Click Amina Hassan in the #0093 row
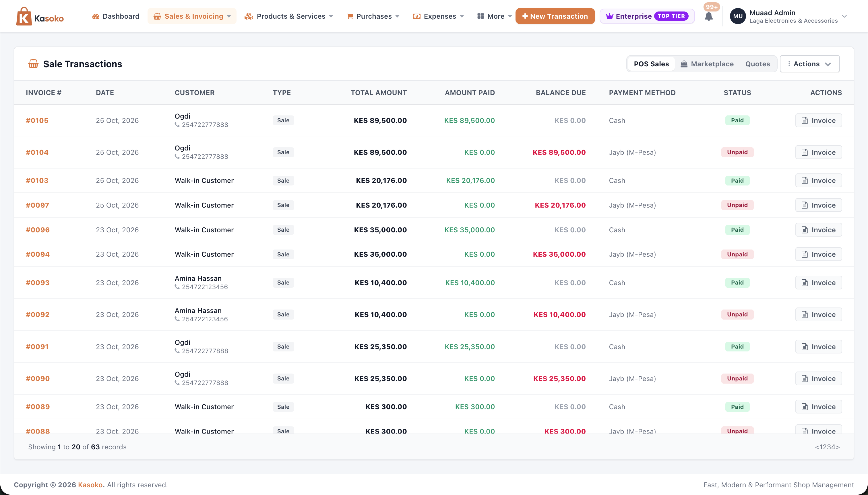Viewport: 868px width, 495px height. click(x=198, y=279)
